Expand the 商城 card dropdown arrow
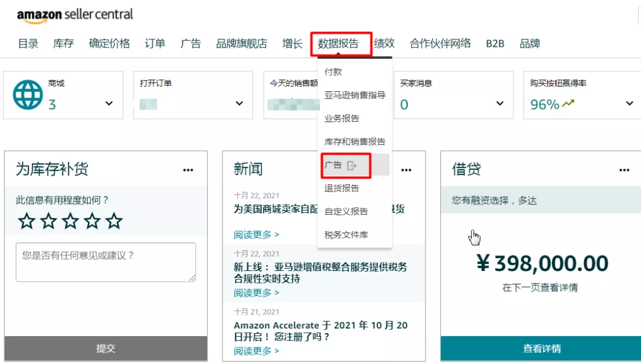The image size is (641, 364). pyautogui.click(x=109, y=103)
